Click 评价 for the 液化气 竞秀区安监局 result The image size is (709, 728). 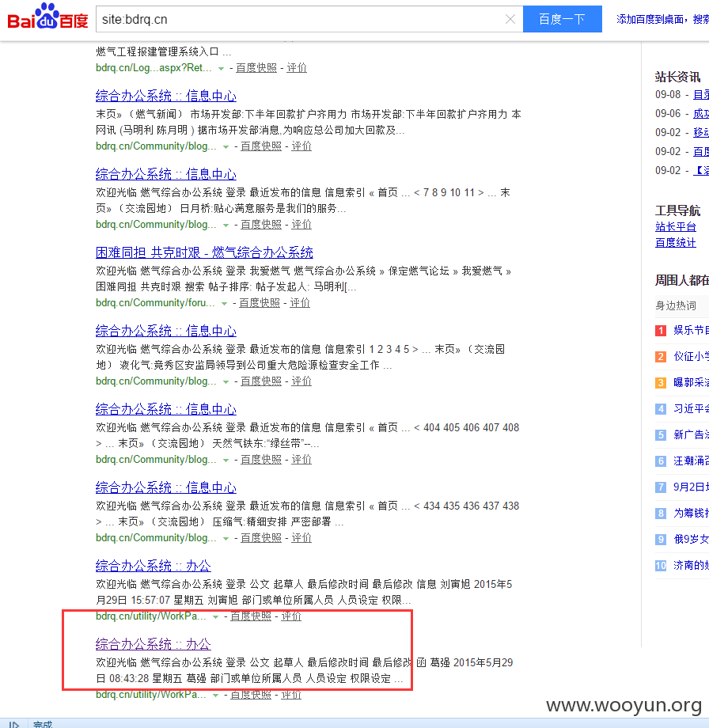tap(301, 381)
